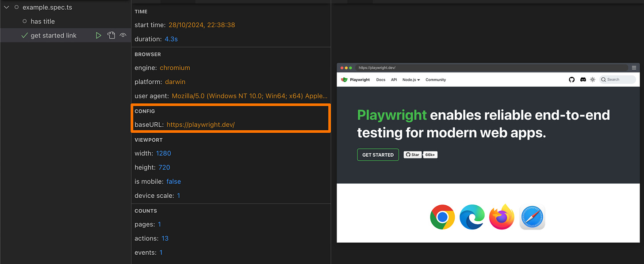Click the viewport width value 1280
The image size is (644, 264).
tap(163, 153)
